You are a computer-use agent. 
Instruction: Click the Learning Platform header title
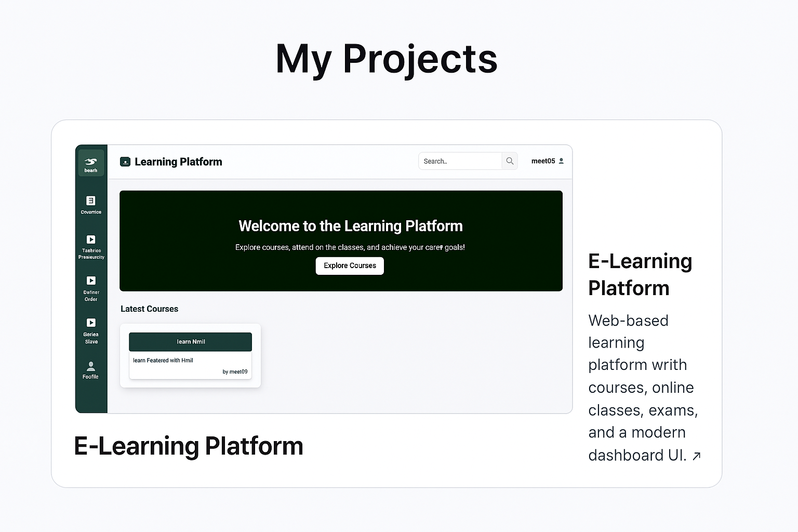point(178,162)
